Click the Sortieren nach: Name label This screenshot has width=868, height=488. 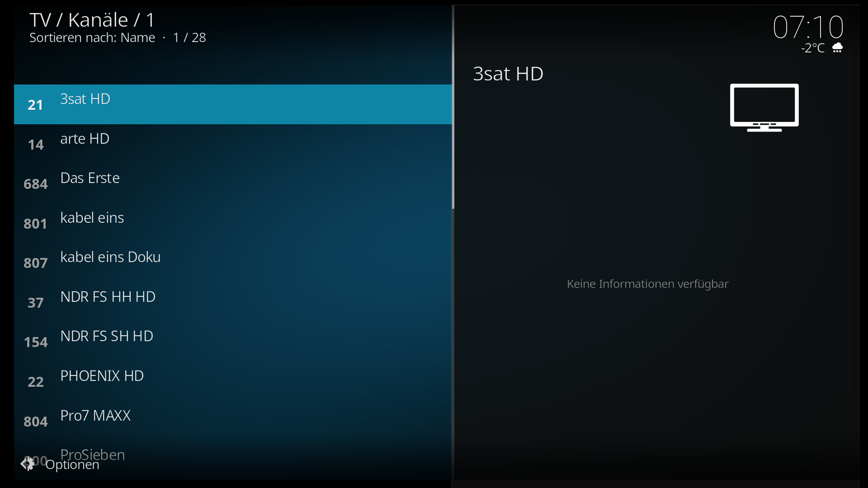coord(92,38)
